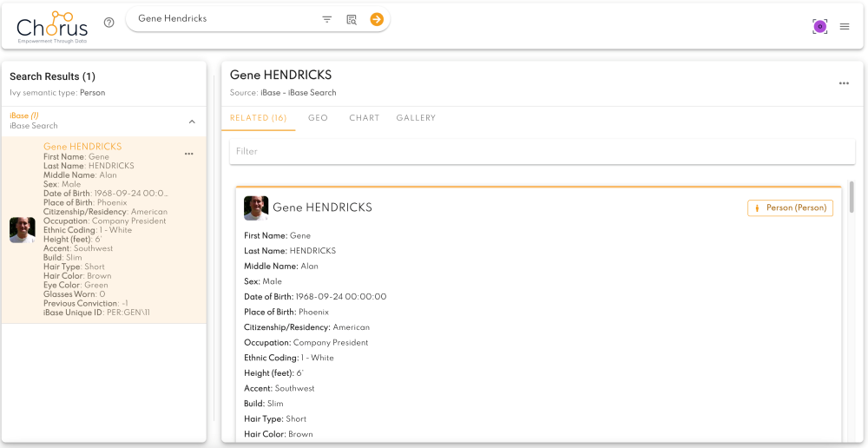The image size is (868, 448).
Task: Open search result item three-dot menu
Action: [188, 154]
